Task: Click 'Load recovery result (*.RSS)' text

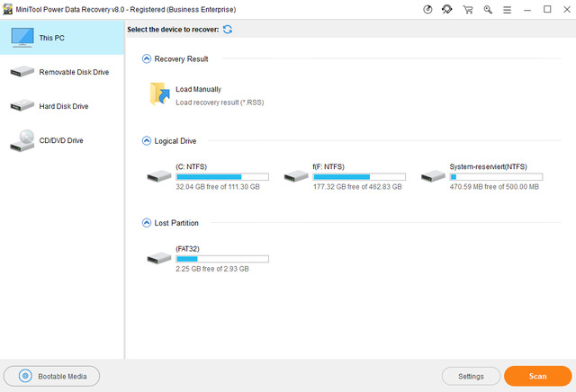Action: tap(220, 102)
